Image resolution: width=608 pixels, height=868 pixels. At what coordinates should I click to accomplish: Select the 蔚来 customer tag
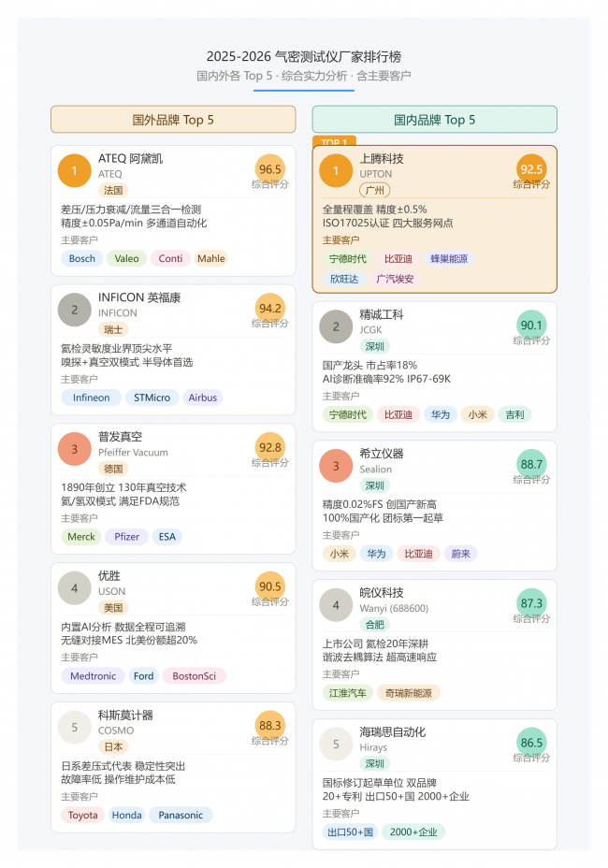click(x=461, y=554)
